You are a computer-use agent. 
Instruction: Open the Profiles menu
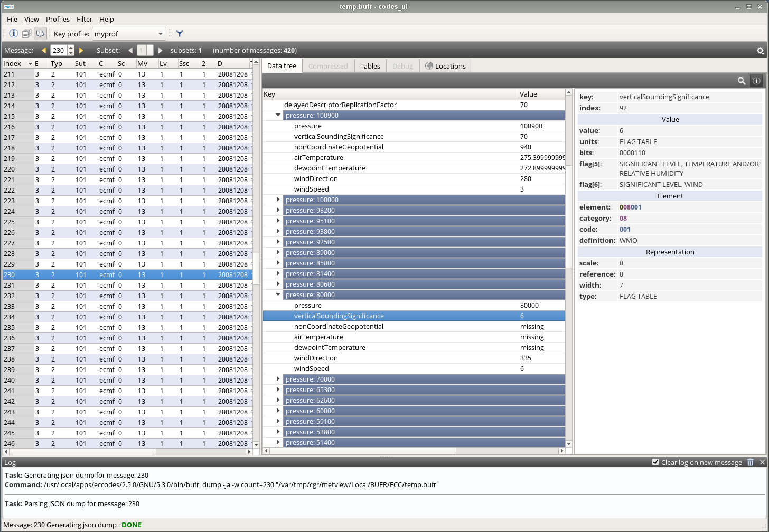[58, 19]
